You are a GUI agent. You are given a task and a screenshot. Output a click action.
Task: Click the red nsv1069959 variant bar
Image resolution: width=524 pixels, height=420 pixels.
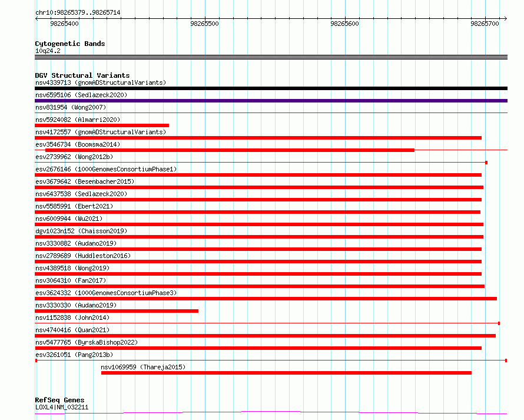coord(286,373)
